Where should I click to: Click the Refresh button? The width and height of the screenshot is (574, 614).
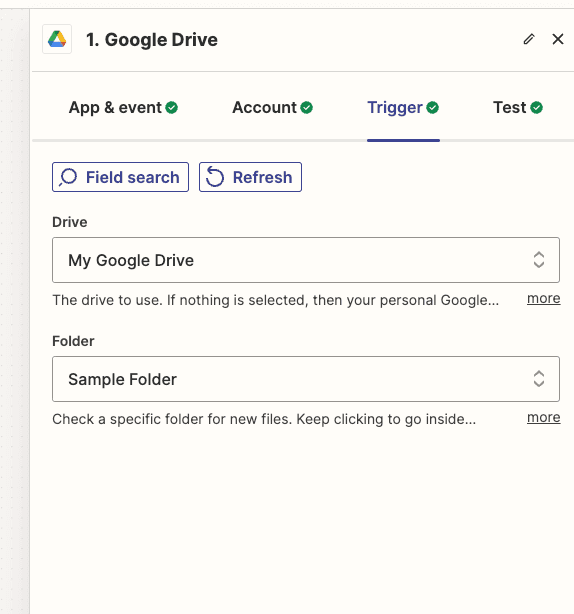tap(250, 177)
